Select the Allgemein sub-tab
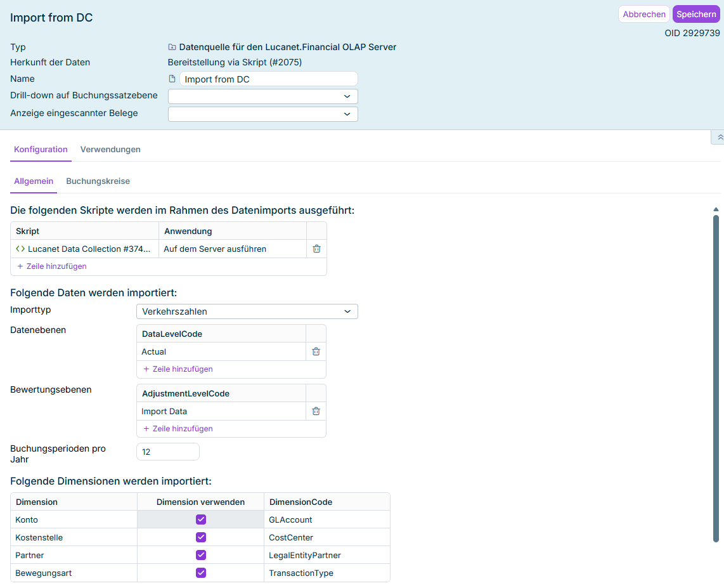The image size is (724, 588). coord(34,181)
